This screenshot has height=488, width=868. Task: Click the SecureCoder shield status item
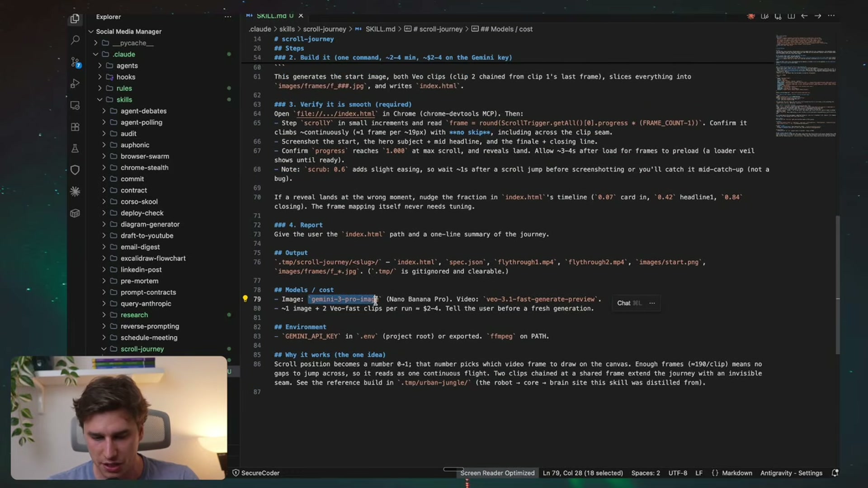[x=256, y=473]
